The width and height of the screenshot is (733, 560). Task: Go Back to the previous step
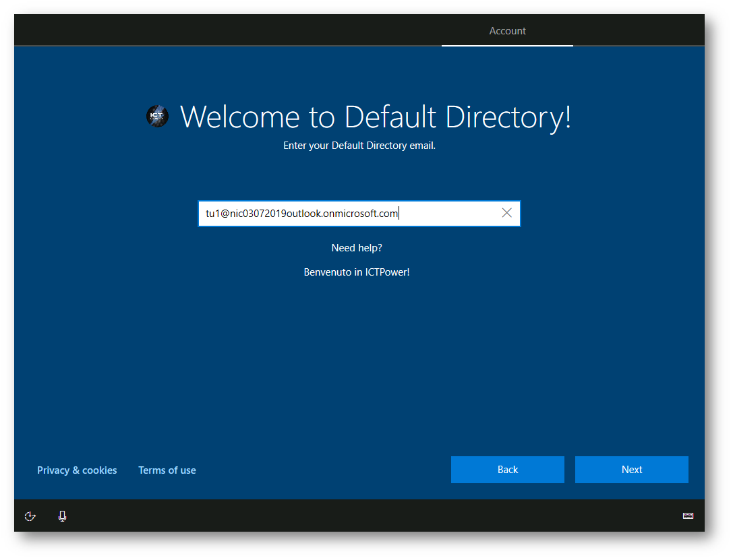[x=508, y=470]
